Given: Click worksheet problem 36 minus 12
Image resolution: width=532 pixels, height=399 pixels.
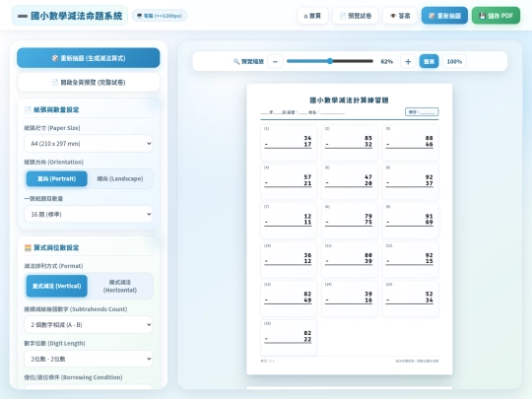Looking at the screenshot, I should [x=289, y=259].
